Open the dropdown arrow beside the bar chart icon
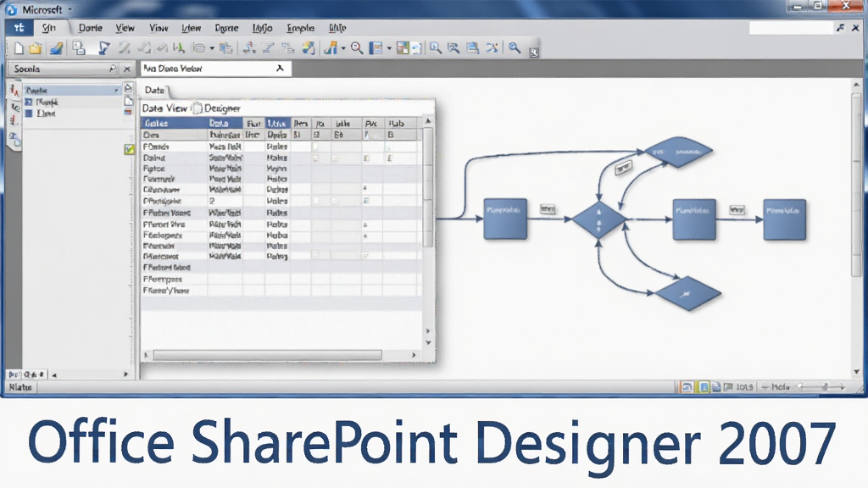Viewport: 868px width, 488px height. pyautogui.click(x=343, y=48)
